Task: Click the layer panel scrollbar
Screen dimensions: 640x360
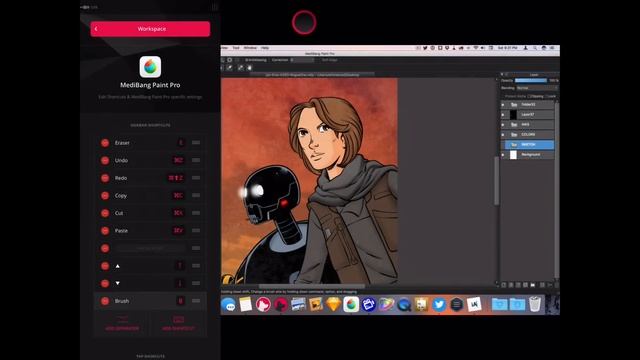Action: (x=556, y=190)
